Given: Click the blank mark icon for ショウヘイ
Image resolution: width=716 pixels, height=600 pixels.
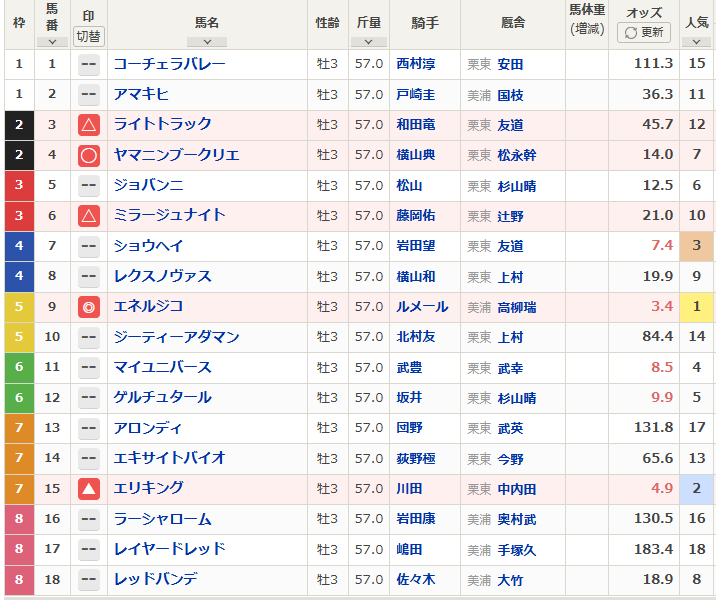Looking at the screenshot, I should pyautogui.click(x=88, y=246).
